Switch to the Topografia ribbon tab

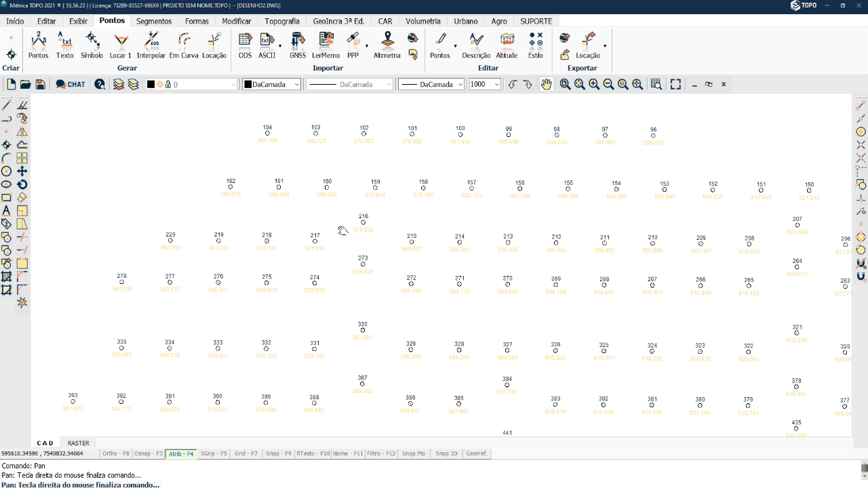click(281, 21)
